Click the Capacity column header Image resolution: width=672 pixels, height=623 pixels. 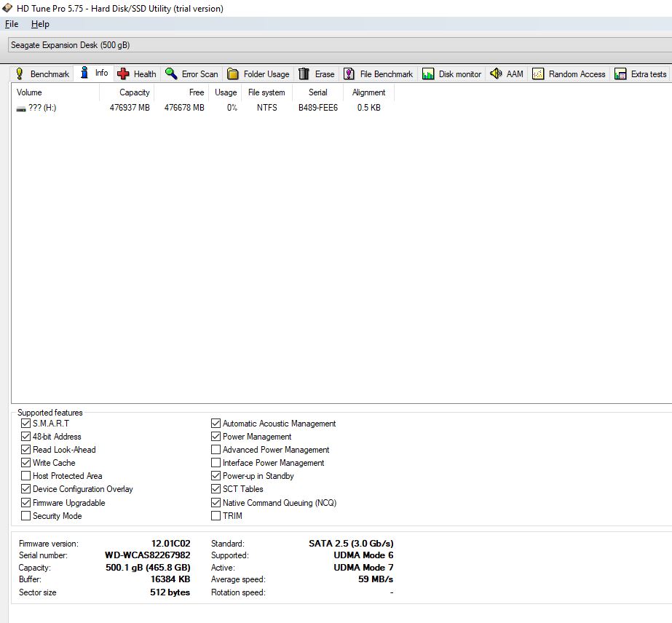pyautogui.click(x=127, y=92)
